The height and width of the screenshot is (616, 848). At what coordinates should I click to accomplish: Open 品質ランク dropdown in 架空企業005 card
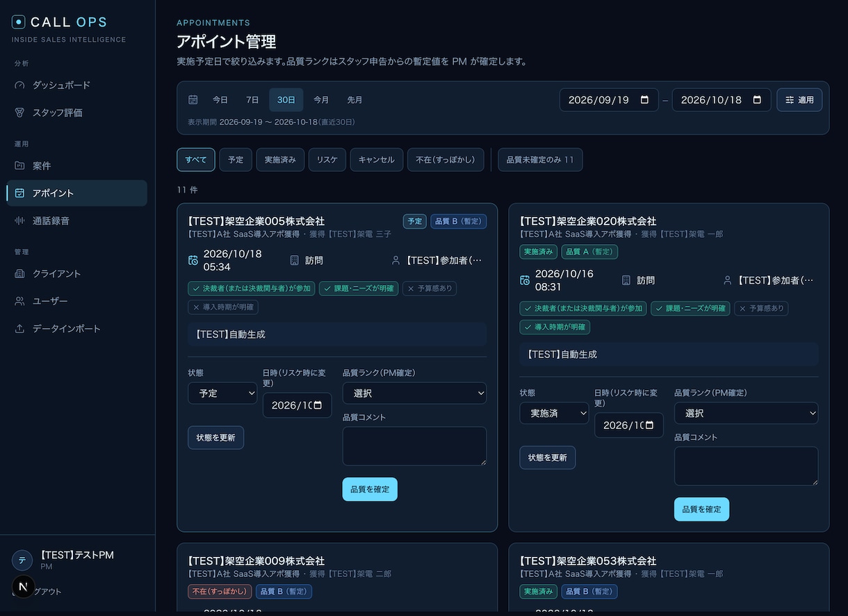click(414, 393)
